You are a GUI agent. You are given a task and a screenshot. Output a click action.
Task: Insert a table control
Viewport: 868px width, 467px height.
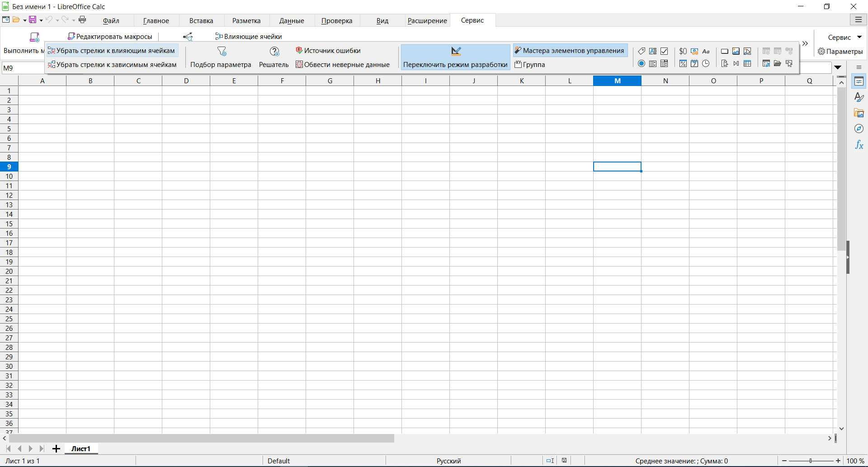click(x=747, y=63)
